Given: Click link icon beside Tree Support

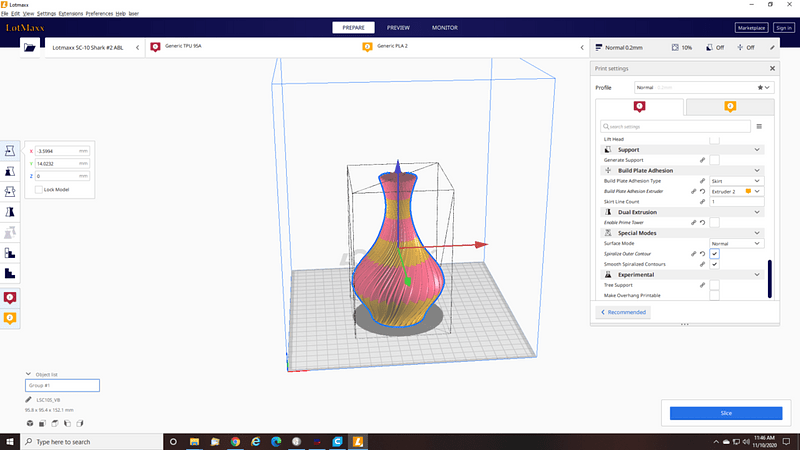Looking at the screenshot, I should coord(703,285).
